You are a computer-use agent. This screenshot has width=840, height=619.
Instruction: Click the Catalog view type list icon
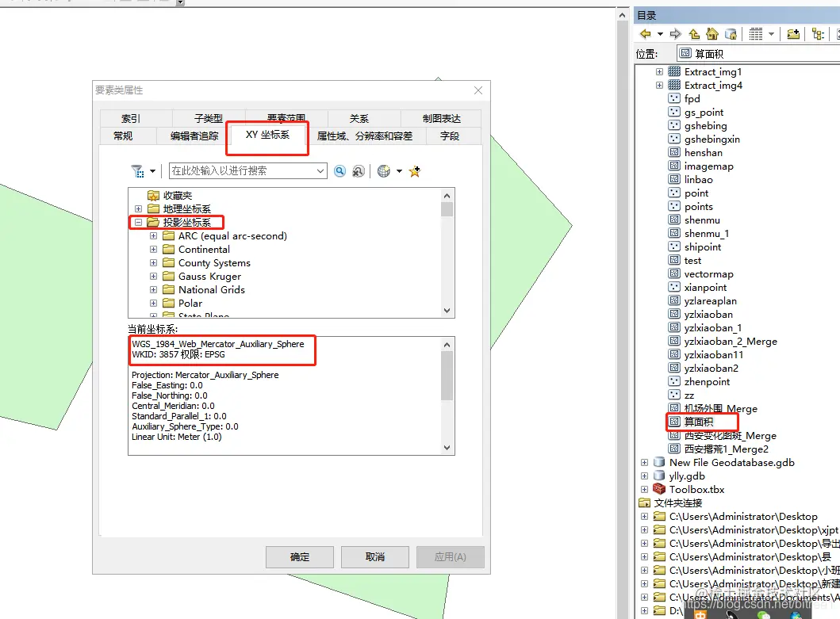pyautogui.click(x=755, y=34)
